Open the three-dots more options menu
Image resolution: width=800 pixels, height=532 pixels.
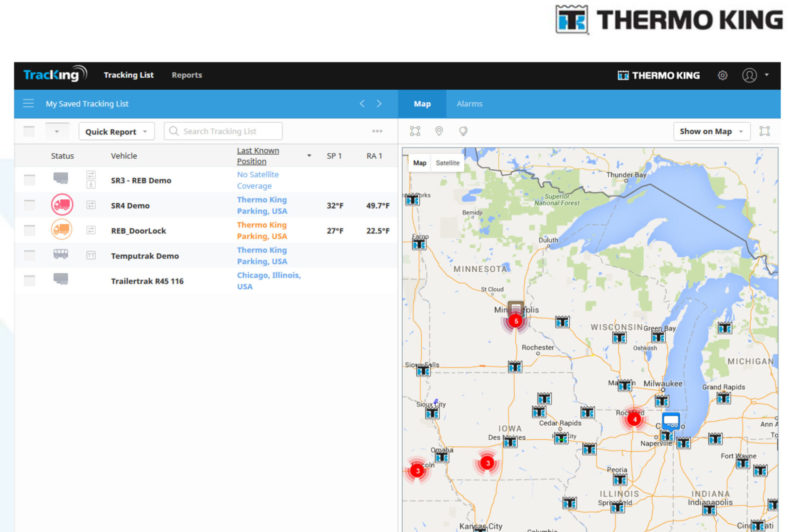pyautogui.click(x=377, y=131)
